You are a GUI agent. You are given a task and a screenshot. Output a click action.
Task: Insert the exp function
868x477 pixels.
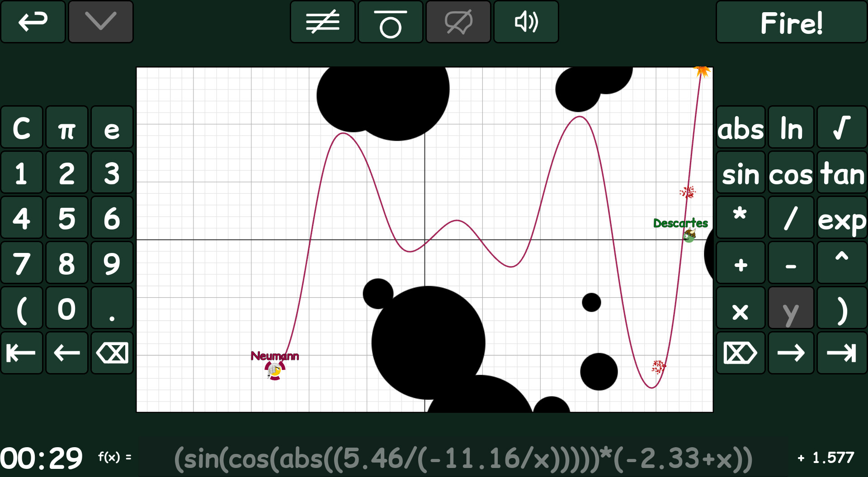[x=842, y=218]
